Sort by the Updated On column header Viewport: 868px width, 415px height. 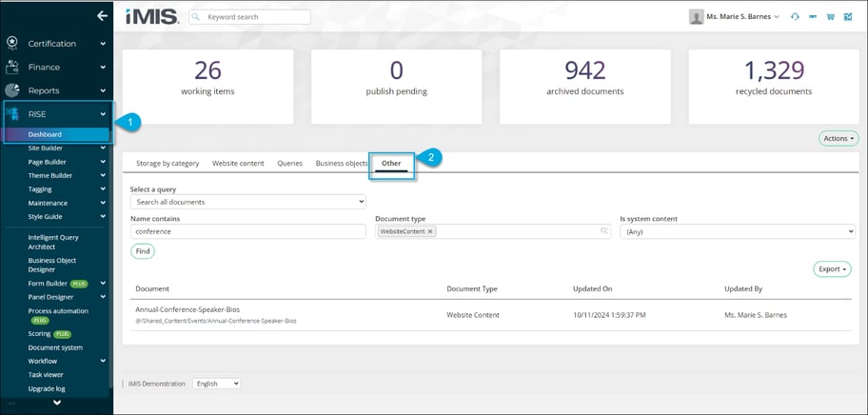pos(592,288)
